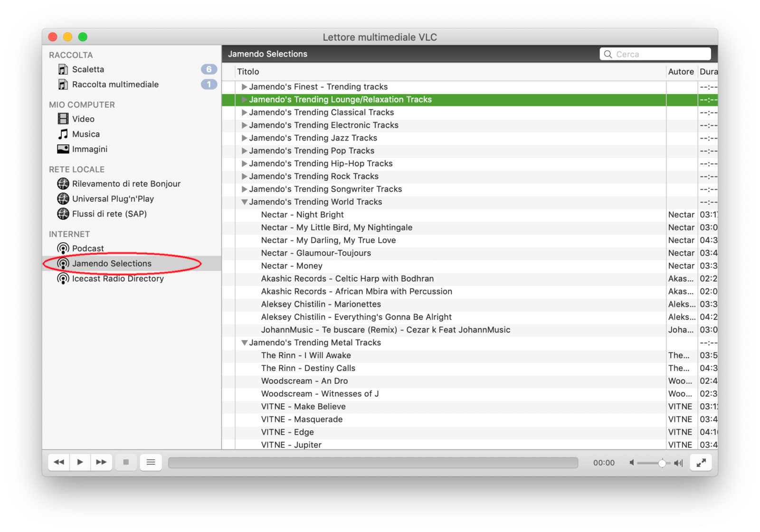Toggle the playlist view button
Screen dimensions: 760x532
[151, 462]
